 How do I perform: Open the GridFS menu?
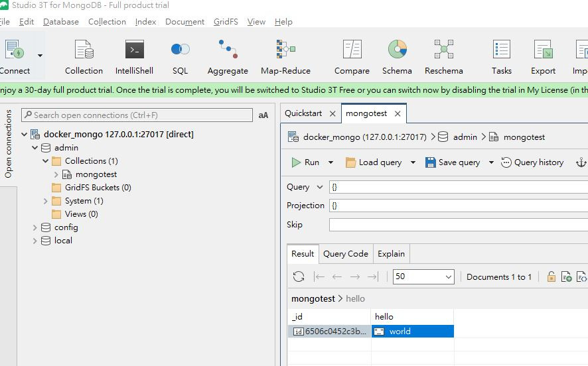226,22
